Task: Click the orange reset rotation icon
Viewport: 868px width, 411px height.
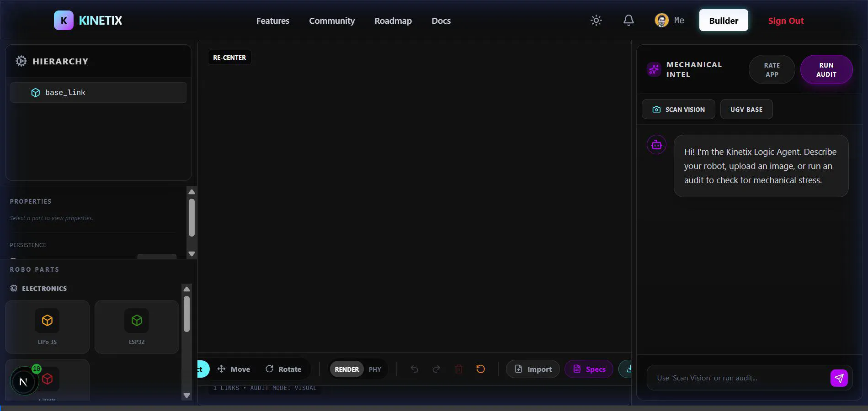Action: tap(480, 369)
